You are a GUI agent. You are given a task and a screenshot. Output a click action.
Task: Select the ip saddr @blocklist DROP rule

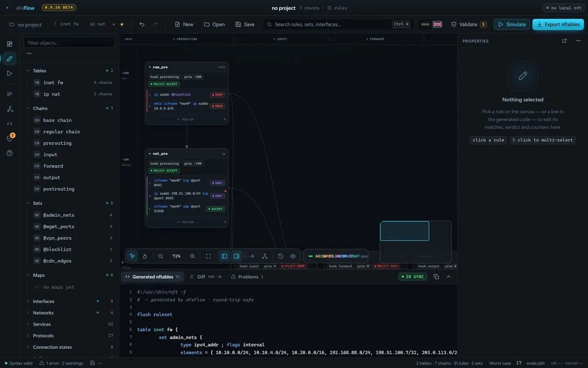pyautogui.click(x=187, y=95)
